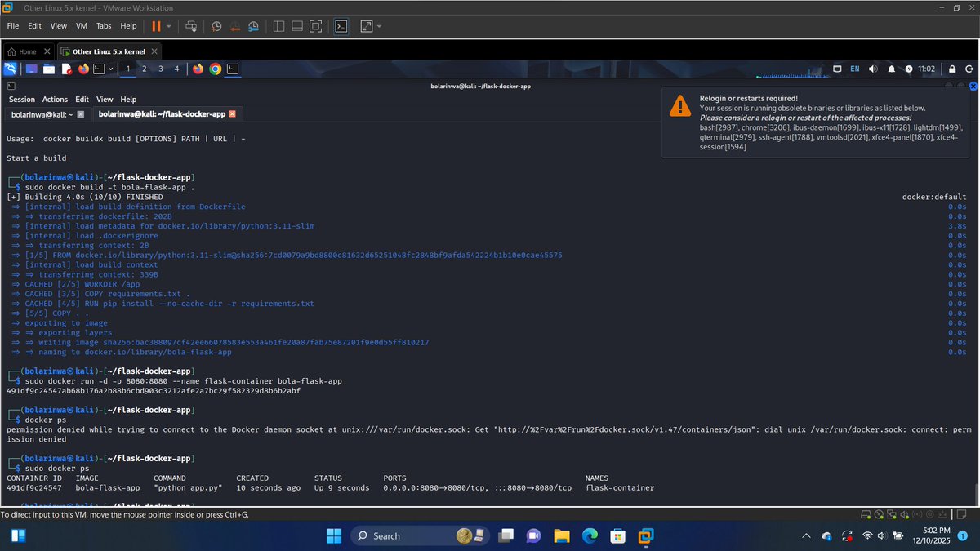The height and width of the screenshot is (551, 980).
Task: Show hidden icons with the tray chevron
Action: coord(807,535)
